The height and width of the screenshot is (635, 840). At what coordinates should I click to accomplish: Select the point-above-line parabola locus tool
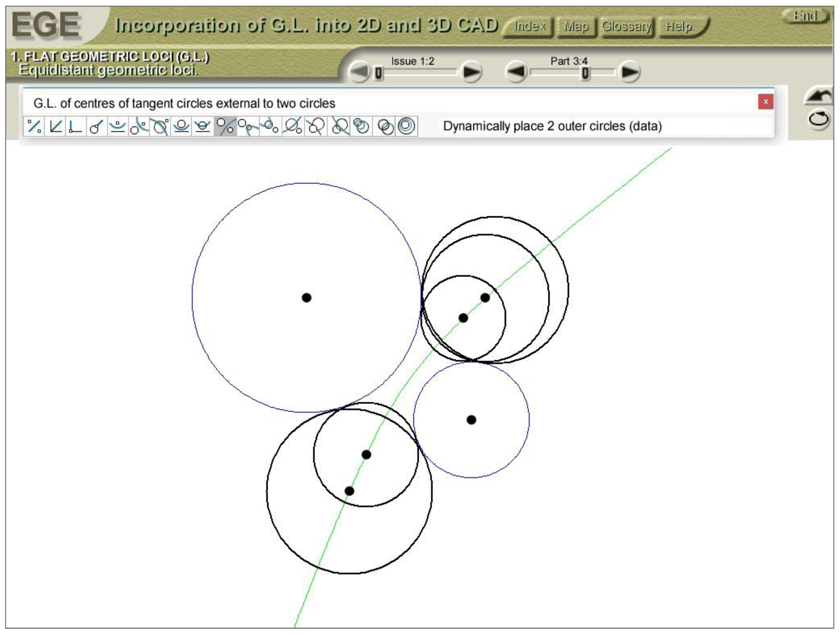pos(118,126)
